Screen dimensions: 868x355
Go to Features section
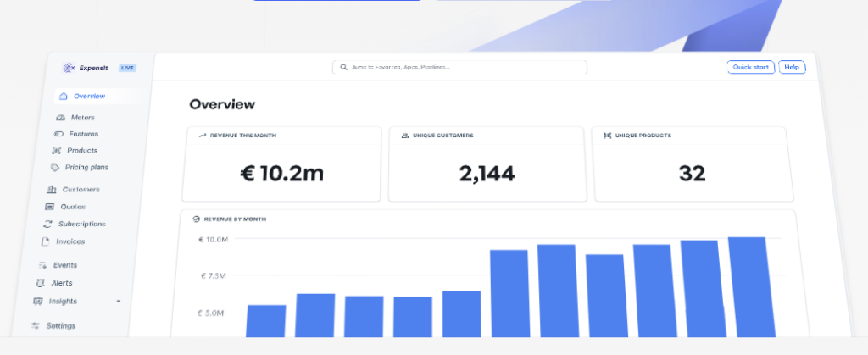(x=84, y=134)
